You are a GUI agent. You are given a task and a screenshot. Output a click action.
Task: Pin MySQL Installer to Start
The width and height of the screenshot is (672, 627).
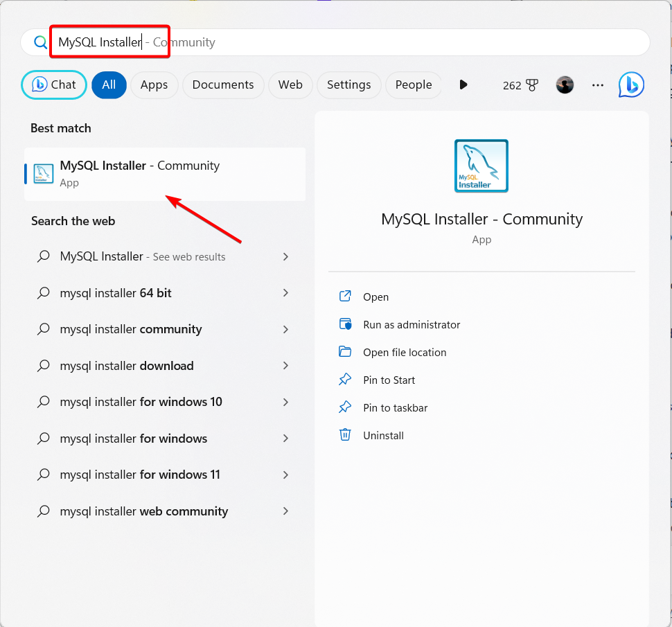pyautogui.click(x=387, y=380)
